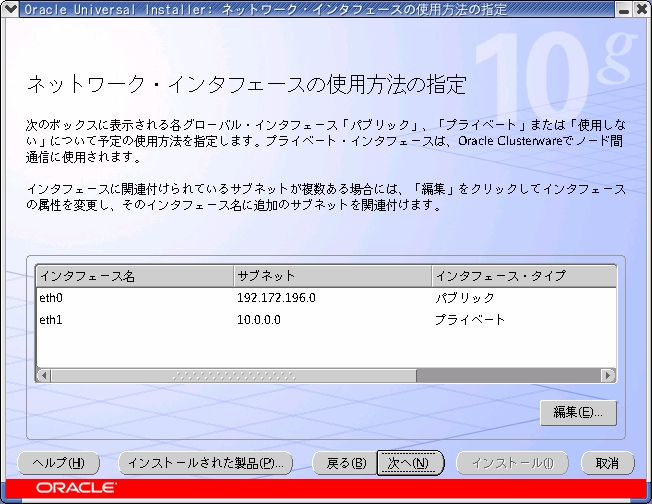Go back with 戻る(B) button
This screenshot has width=652, height=504.
click(x=346, y=463)
